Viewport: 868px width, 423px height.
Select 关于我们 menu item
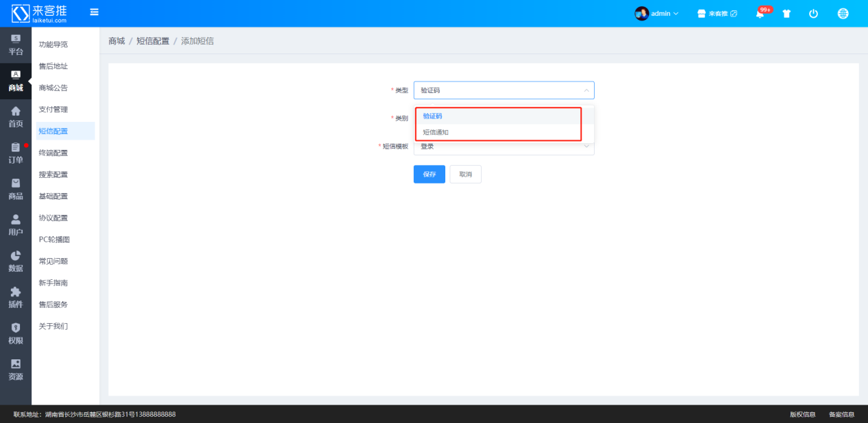pos(53,326)
